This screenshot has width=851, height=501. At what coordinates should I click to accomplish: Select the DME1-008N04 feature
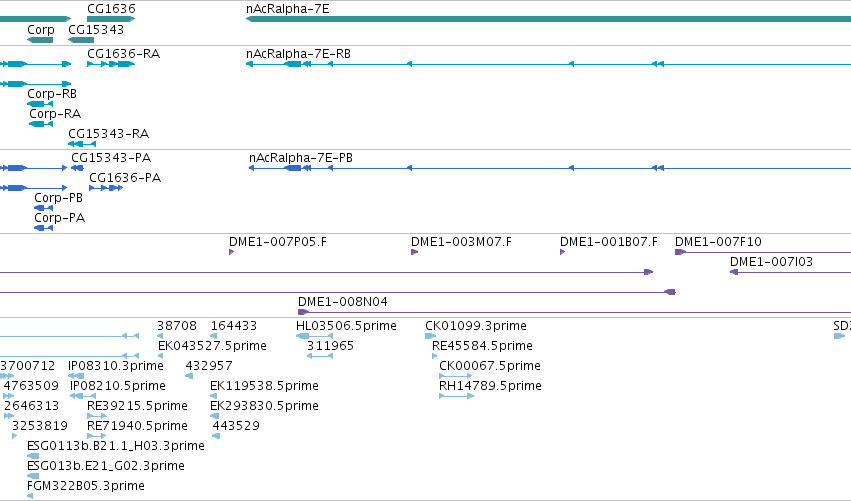574,312
